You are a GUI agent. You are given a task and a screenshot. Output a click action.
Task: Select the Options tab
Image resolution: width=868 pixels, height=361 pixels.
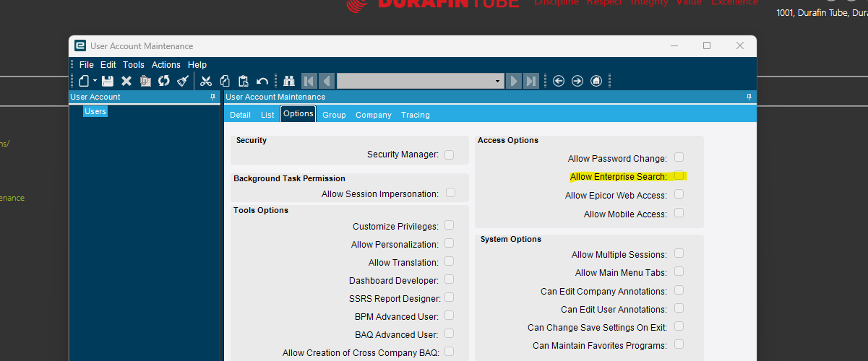click(x=298, y=114)
